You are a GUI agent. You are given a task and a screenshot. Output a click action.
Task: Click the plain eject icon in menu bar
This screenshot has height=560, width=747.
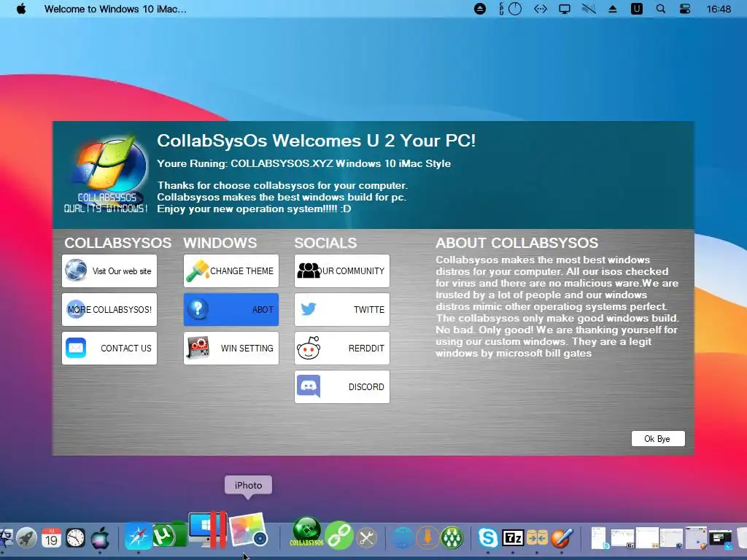coord(613,9)
